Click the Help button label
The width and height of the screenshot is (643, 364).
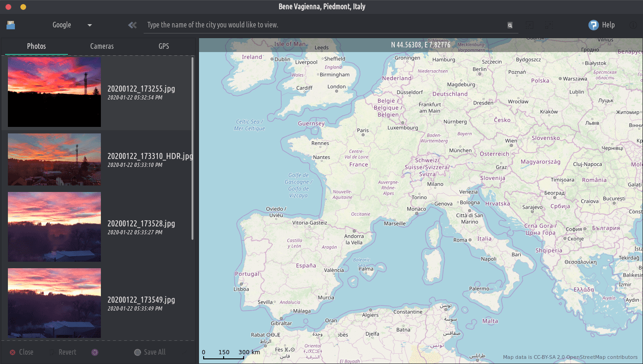pos(608,25)
